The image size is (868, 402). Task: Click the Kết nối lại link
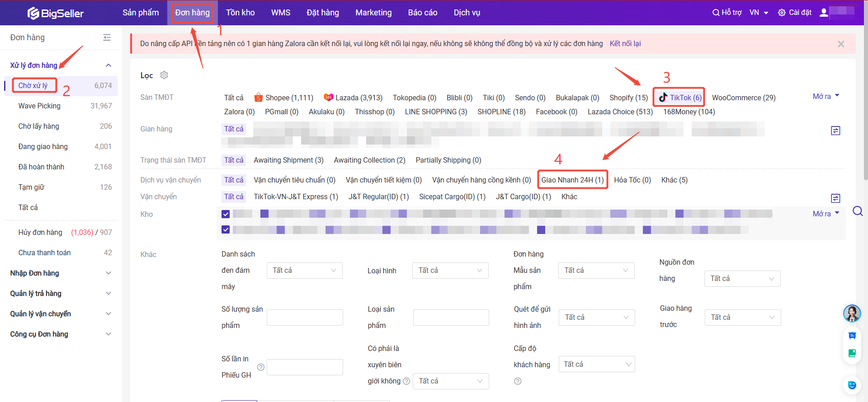(x=625, y=44)
